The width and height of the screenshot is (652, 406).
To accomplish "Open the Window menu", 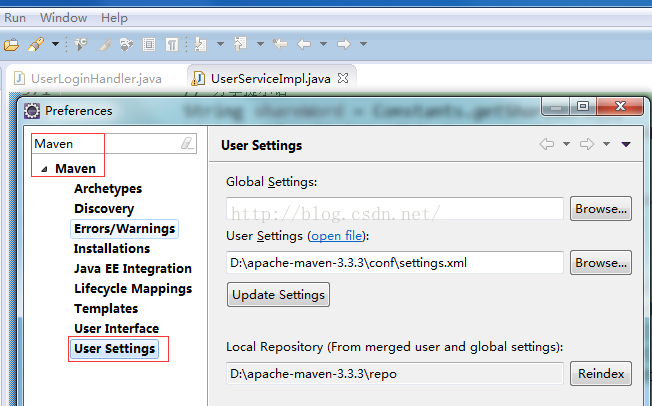I will click(63, 18).
